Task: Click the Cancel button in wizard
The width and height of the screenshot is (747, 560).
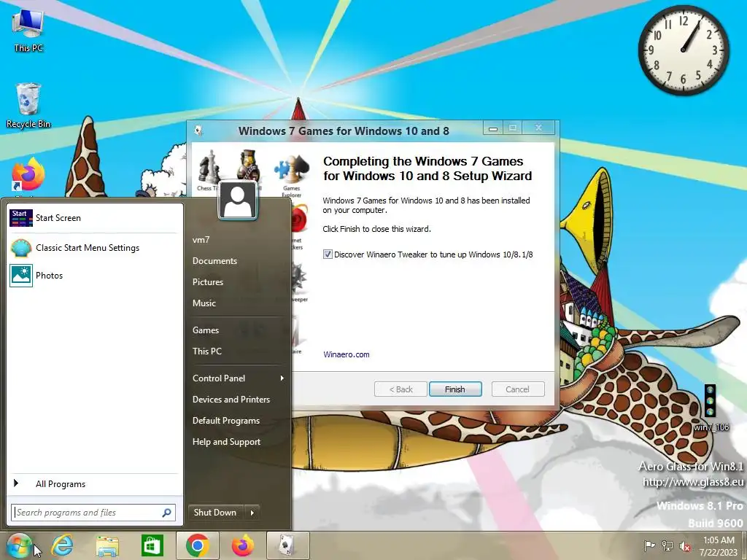Action: pyautogui.click(x=517, y=389)
